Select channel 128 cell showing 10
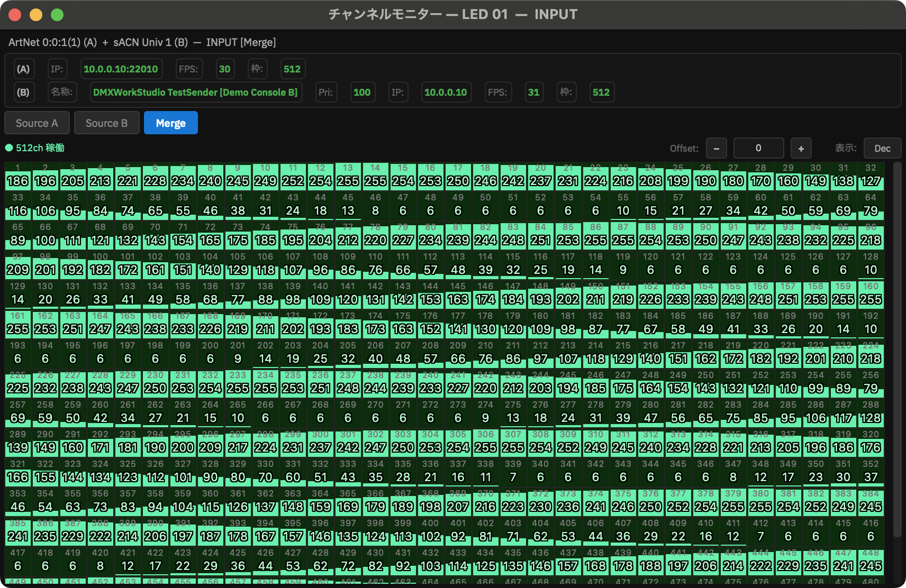This screenshot has height=588, width=906. coord(871,265)
